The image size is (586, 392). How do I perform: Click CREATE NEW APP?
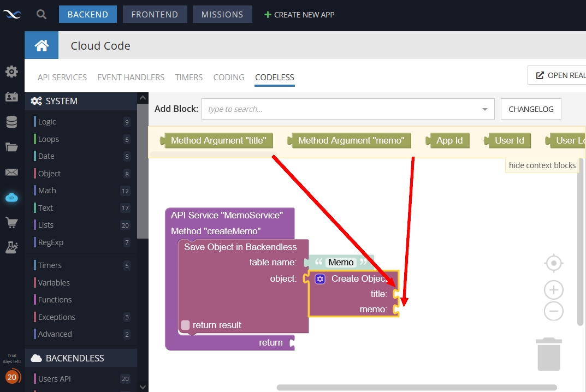[x=299, y=15]
